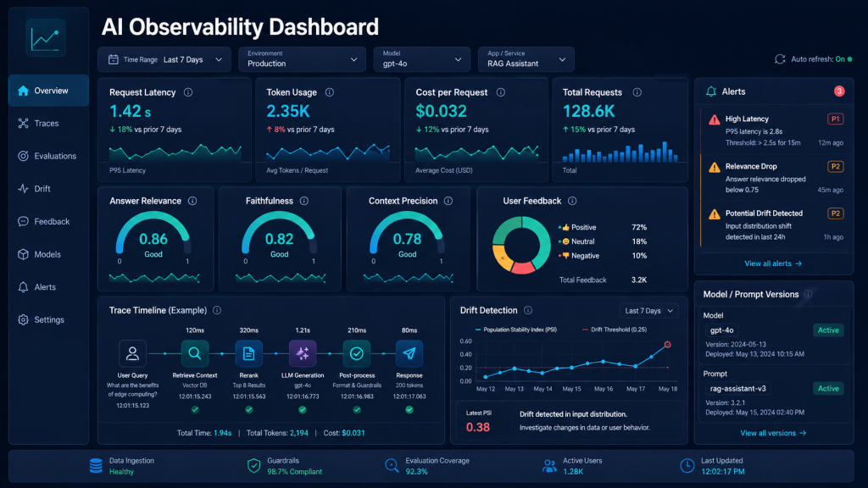Show info for Model / Prompt Versions
The image size is (868, 488).
[x=808, y=294]
